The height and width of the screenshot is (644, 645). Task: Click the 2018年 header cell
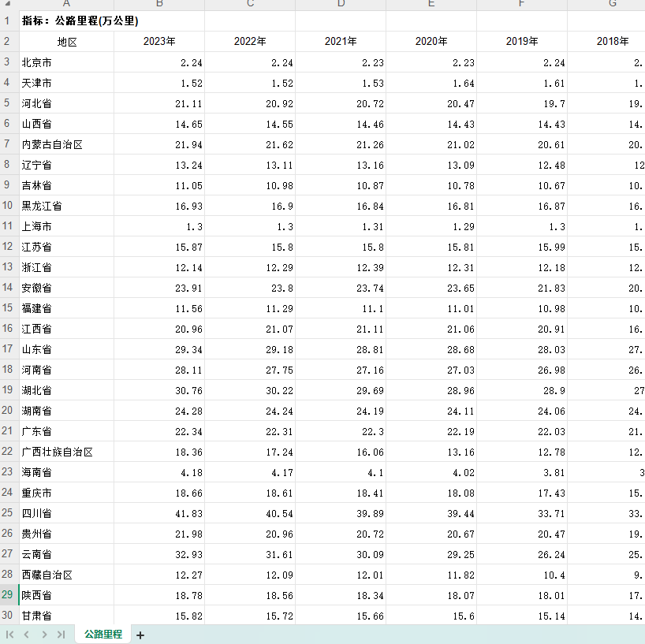(606, 42)
